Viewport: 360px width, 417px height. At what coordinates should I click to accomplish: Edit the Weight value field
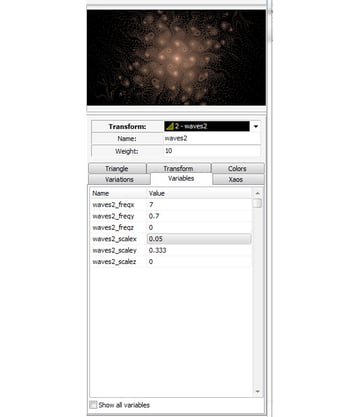pyautogui.click(x=212, y=151)
